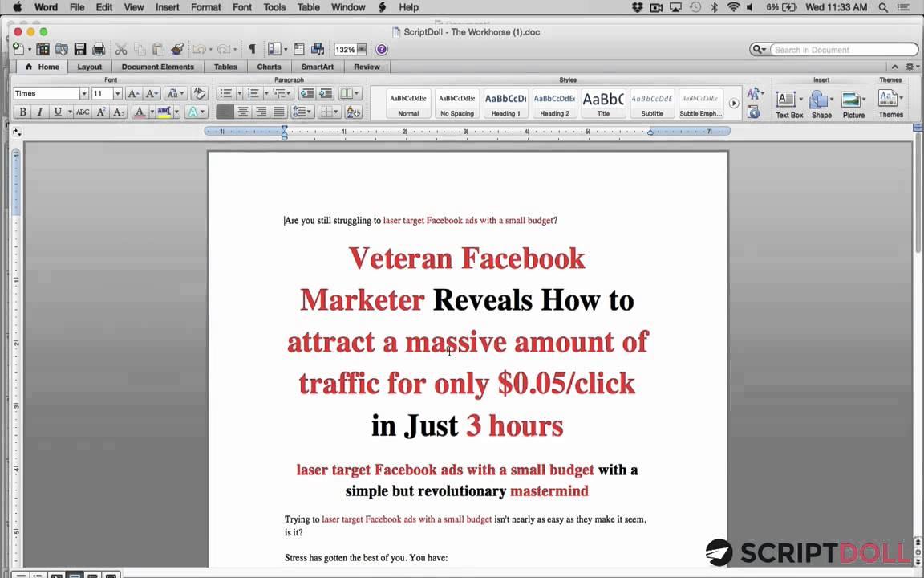Screen dimensions: 924x578
Task: Apply the Normal style
Action: click(x=408, y=104)
